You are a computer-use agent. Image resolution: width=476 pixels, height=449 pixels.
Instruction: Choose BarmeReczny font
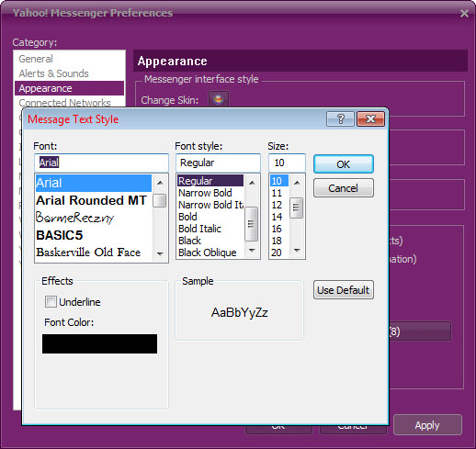[94, 218]
